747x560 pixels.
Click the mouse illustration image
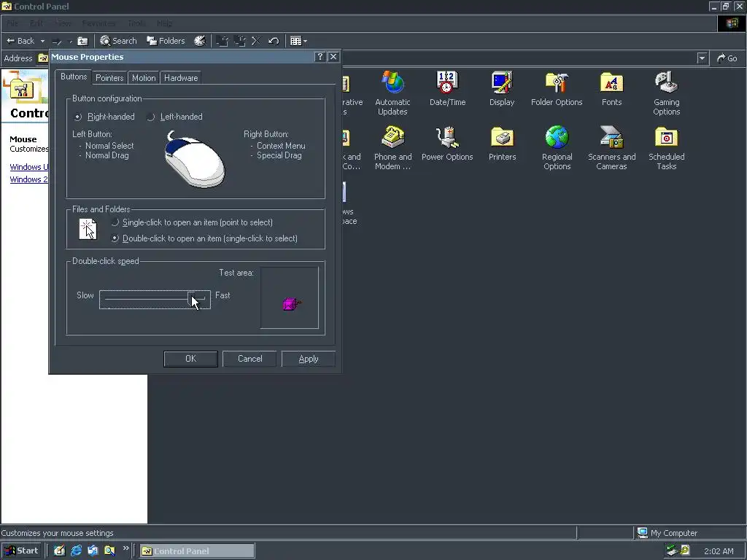click(x=194, y=160)
